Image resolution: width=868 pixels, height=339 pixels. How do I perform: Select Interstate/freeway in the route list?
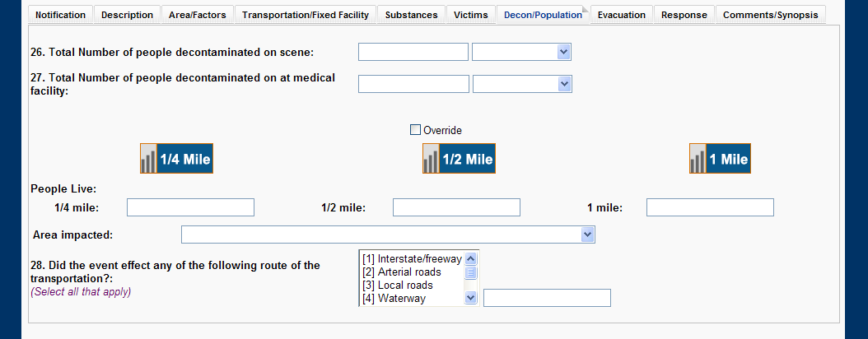pos(412,259)
